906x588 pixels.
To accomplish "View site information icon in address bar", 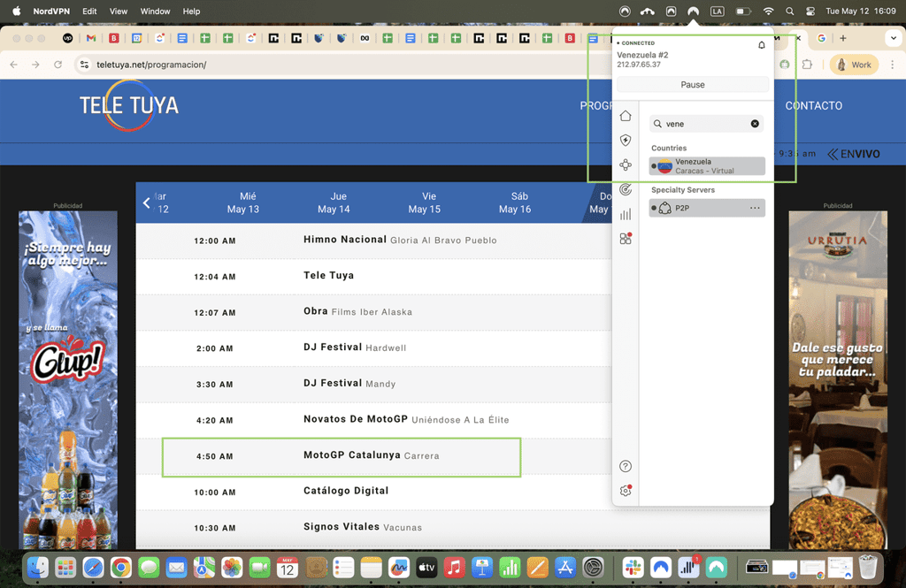I will point(84,65).
